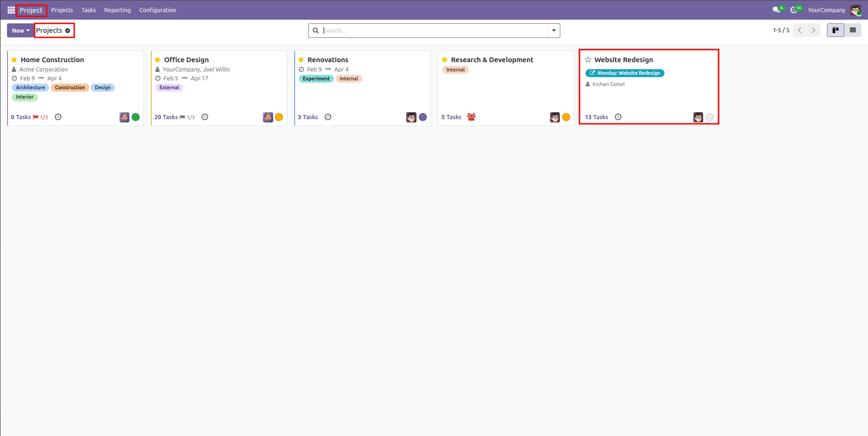The width and height of the screenshot is (868, 436).
Task: Open activity clock on Office Design card
Action: click(x=205, y=117)
